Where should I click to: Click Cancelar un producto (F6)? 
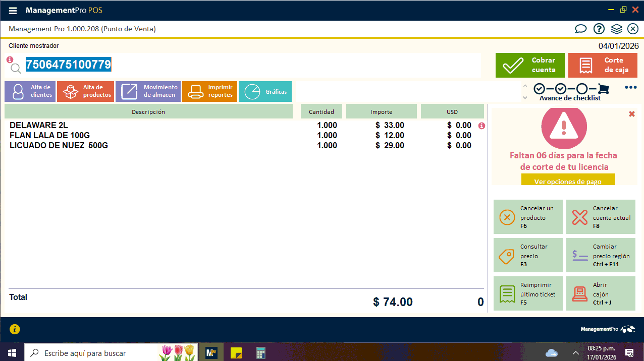click(528, 217)
